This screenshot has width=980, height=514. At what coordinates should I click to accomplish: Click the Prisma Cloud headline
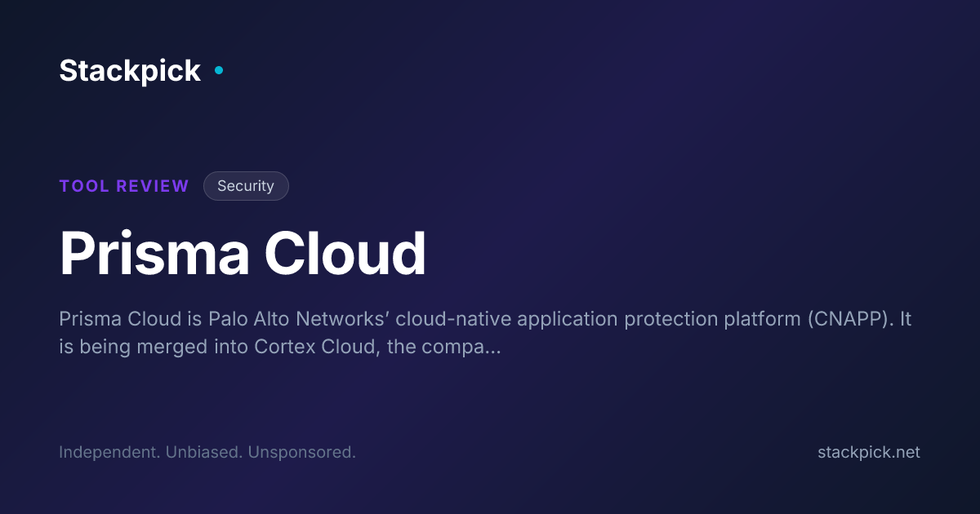tap(243, 254)
